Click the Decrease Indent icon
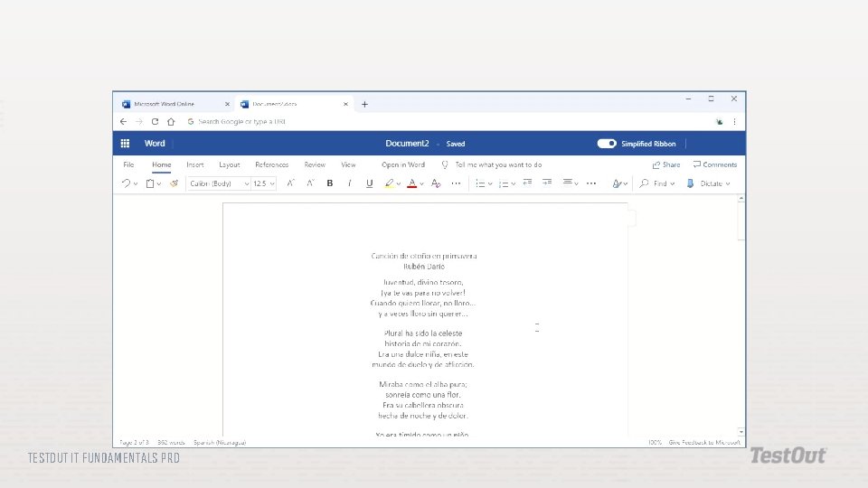The height and width of the screenshot is (488, 868). [527, 183]
